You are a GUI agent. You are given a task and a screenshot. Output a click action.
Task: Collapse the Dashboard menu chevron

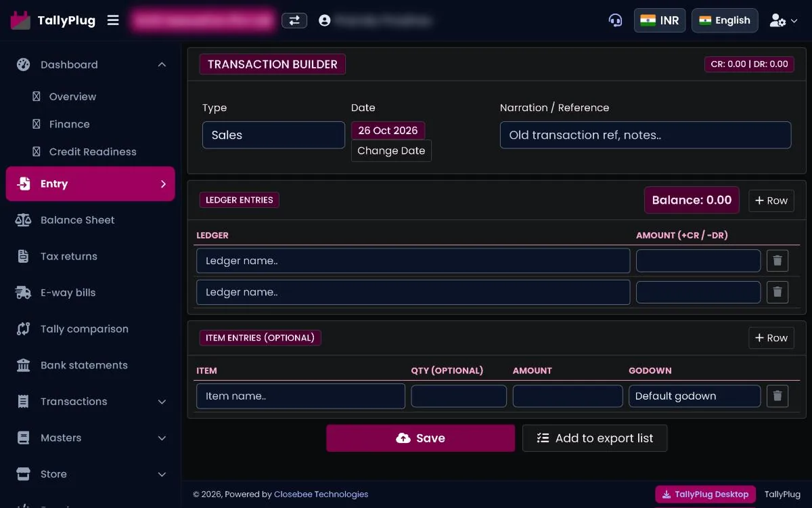pyautogui.click(x=162, y=64)
